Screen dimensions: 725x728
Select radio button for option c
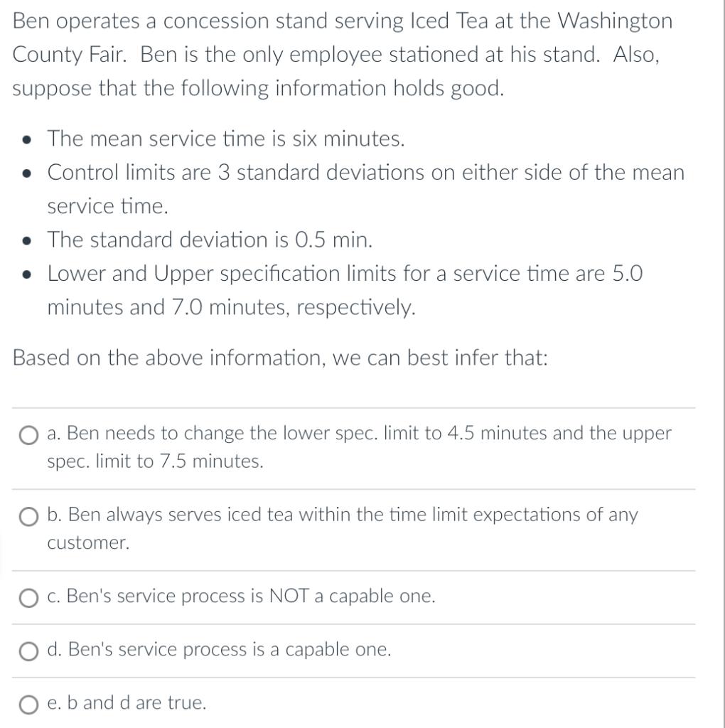point(28,598)
